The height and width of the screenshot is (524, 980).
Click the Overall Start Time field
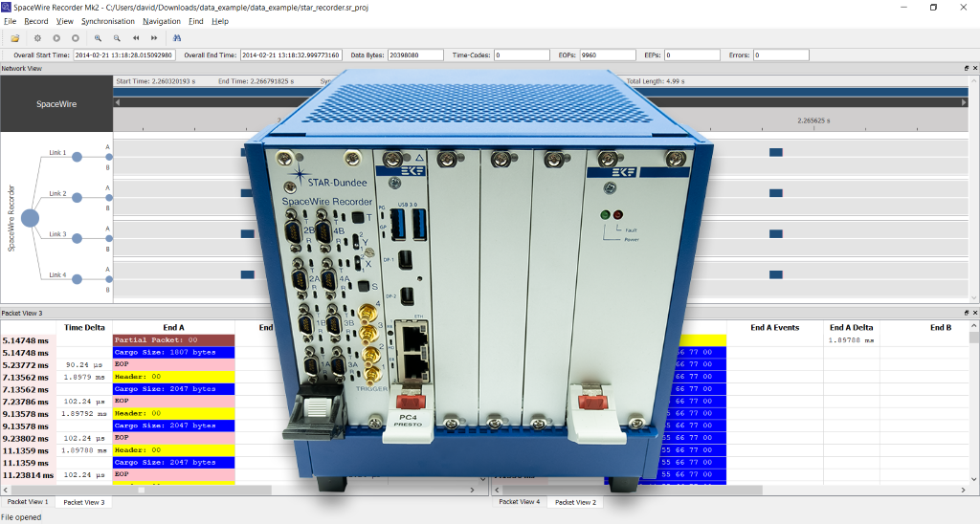[123, 55]
